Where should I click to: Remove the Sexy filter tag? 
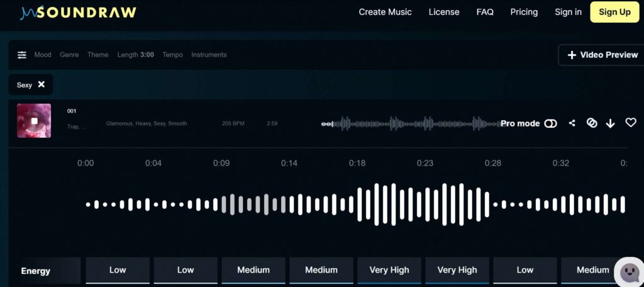tap(41, 84)
